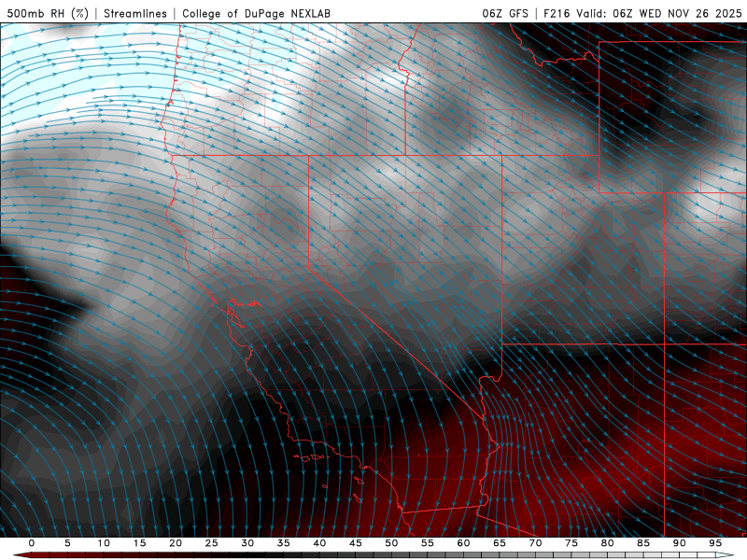Viewport: 747px width, 560px height.
Task: Click the "500mb RH (%)" title text
Action: pos(48,13)
